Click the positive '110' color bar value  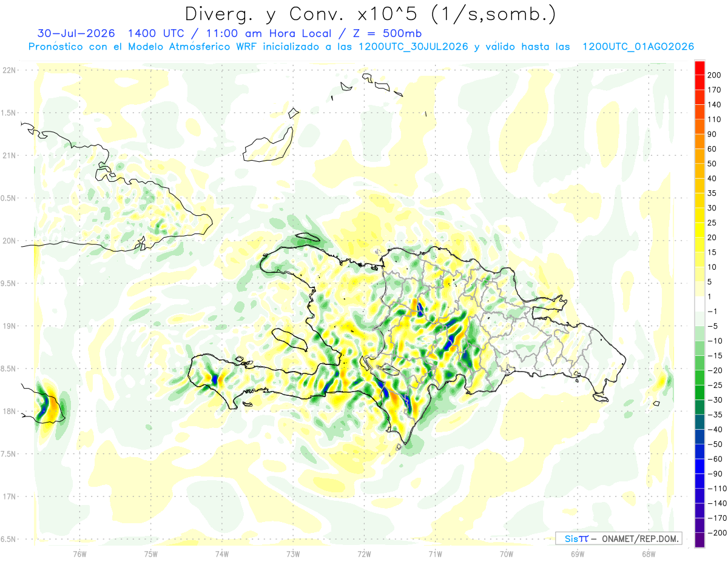(x=715, y=119)
